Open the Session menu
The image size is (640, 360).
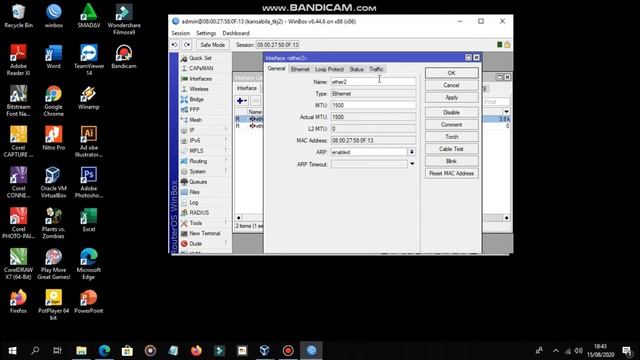pos(180,33)
